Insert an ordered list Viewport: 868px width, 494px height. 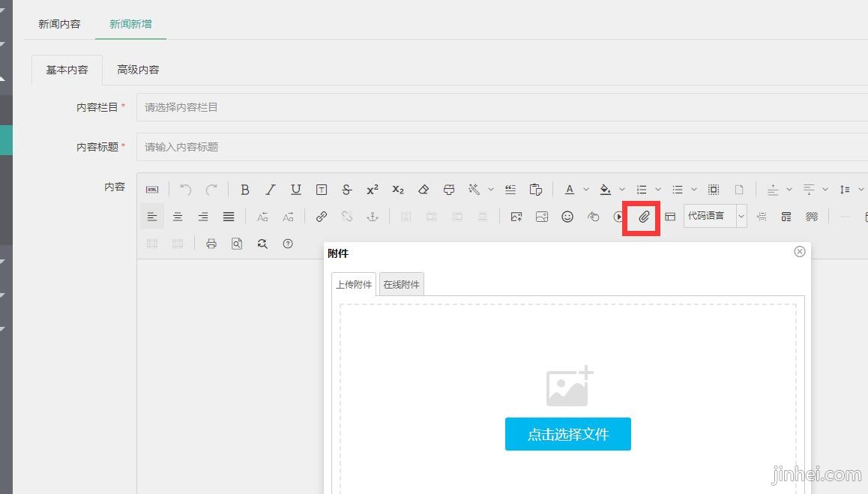click(x=642, y=190)
